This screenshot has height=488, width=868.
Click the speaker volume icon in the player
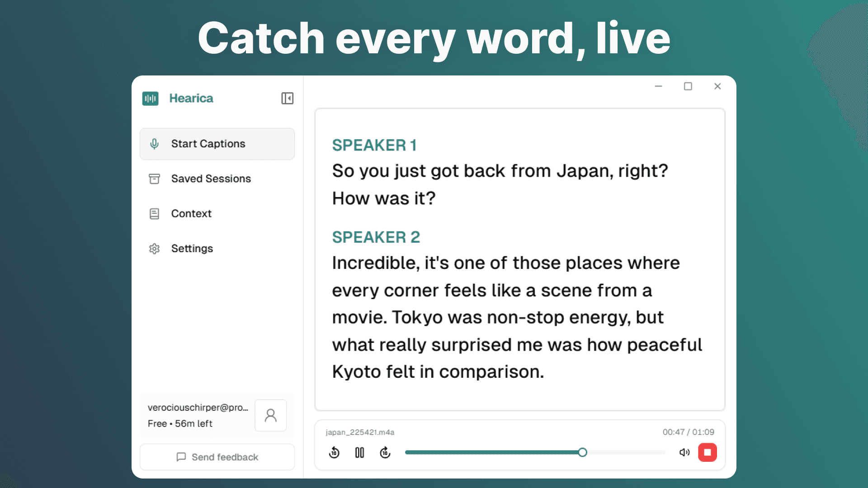coord(684,452)
